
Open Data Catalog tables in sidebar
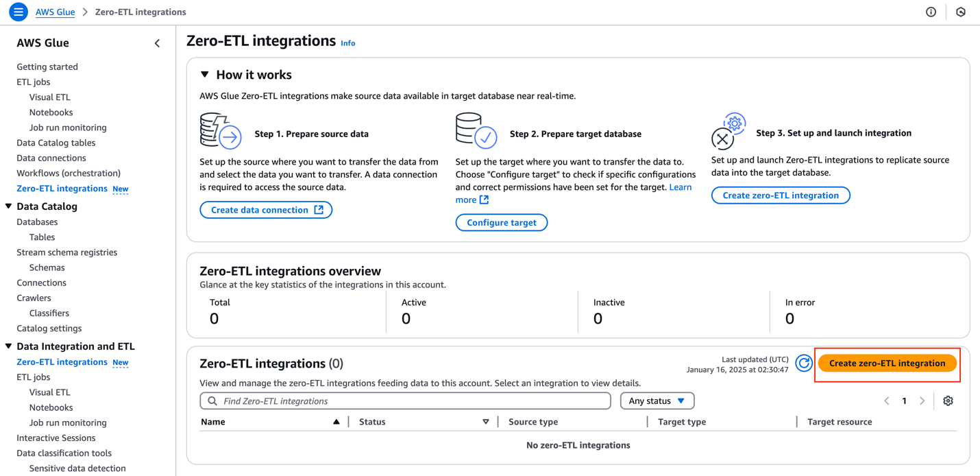click(x=56, y=143)
